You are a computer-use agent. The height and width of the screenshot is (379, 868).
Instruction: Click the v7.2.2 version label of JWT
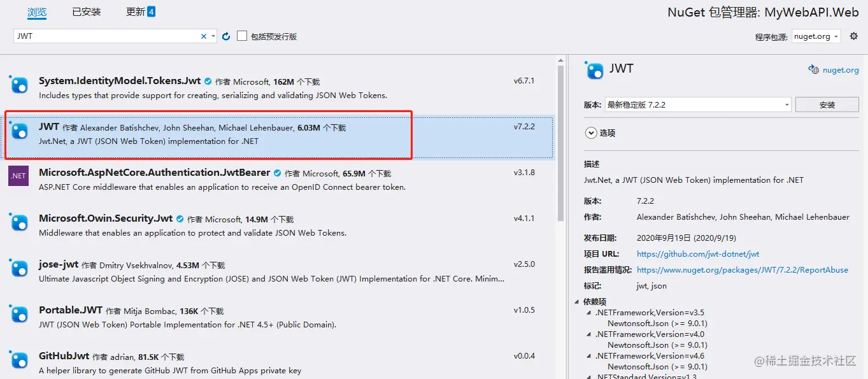pyautogui.click(x=524, y=127)
